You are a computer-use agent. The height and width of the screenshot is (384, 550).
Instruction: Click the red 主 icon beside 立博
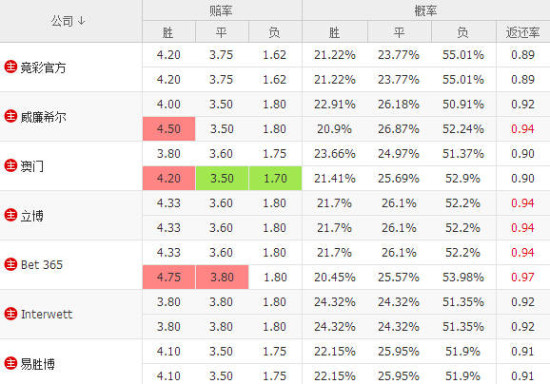click(11, 215)
